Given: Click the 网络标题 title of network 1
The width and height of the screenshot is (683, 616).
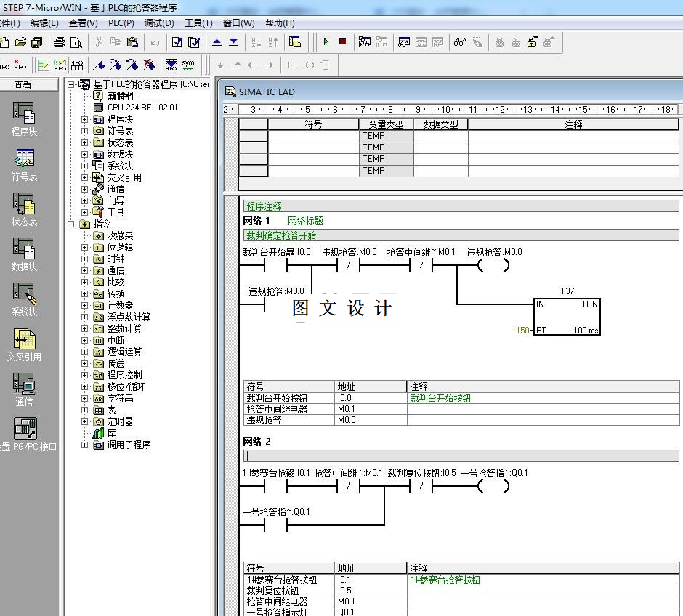Looking at the screenshot, I should (305, 221).
